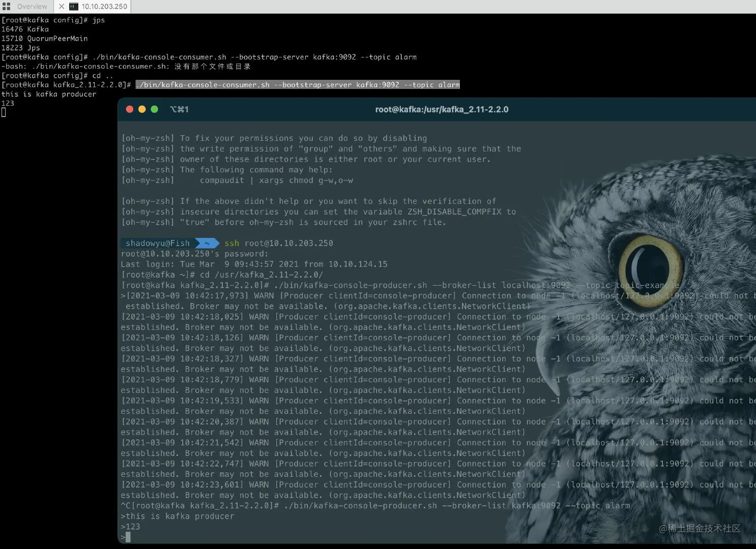Click the ⌥⌘1 shortcut label in the title bar
The height and width of the screenshot is (549, 756).
(179, 109)
